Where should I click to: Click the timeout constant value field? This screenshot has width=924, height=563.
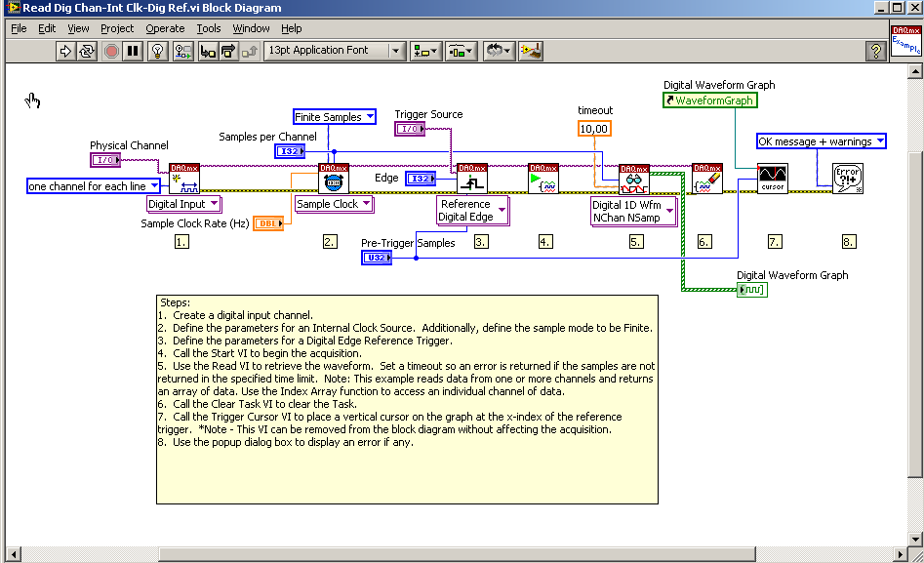coord(593,129)
